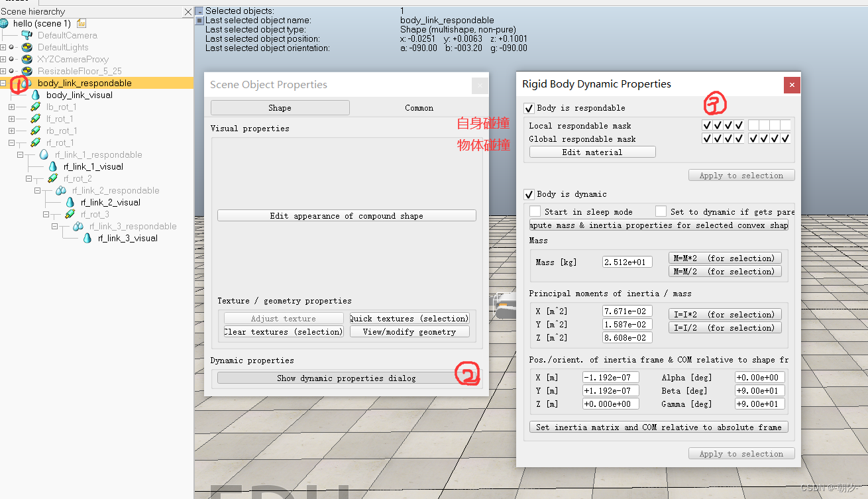Click the DefaultLights icon in the hierarchy
This screenshot has width=868, height=499.
(26, 47)
